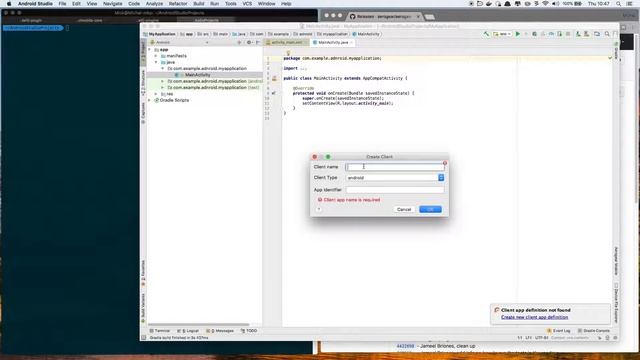Click the intention lightbulb in editor
Image resolution: width=640 pixels, height=360 pixels.
(x=288, y=53)
